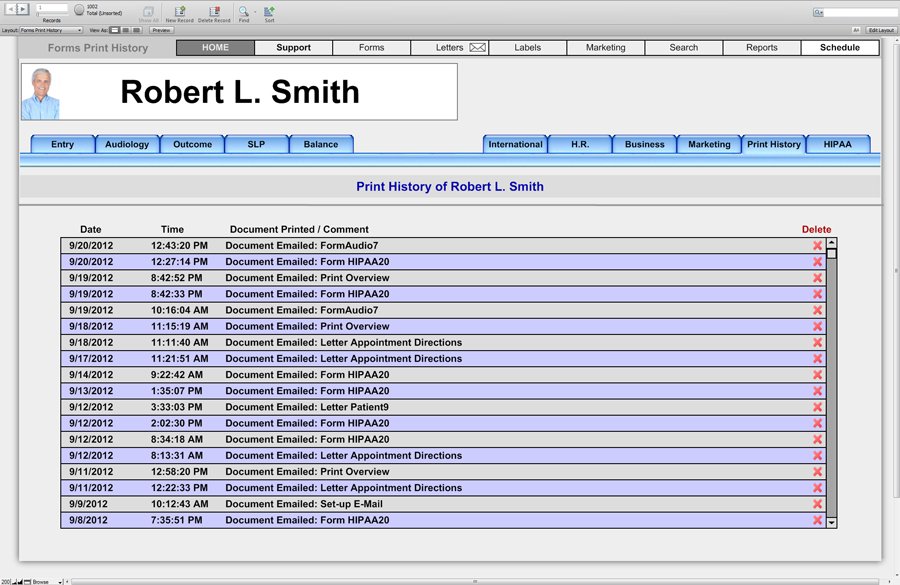Screen dimensions: 900x585
Task: Click the text formatting bar button
Action: point(856,30)
